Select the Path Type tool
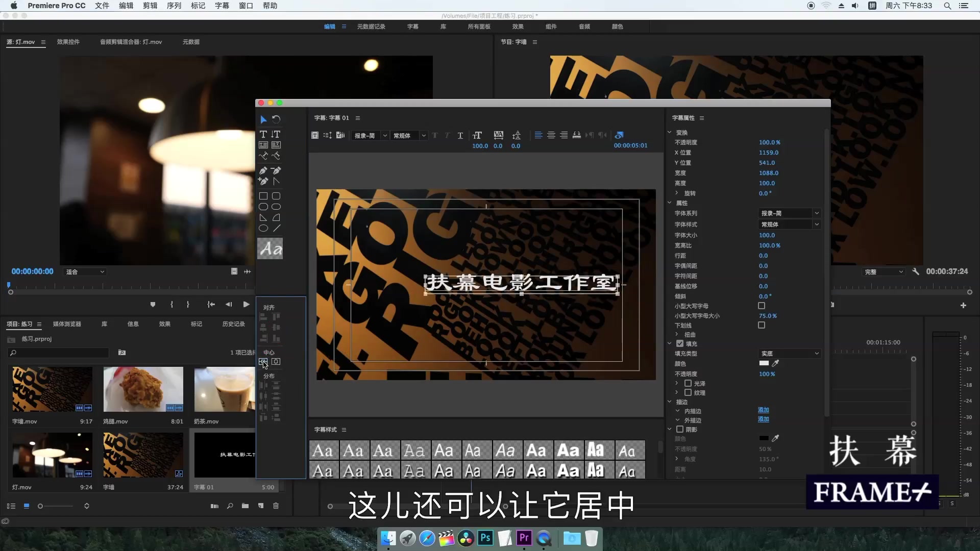 263,156
